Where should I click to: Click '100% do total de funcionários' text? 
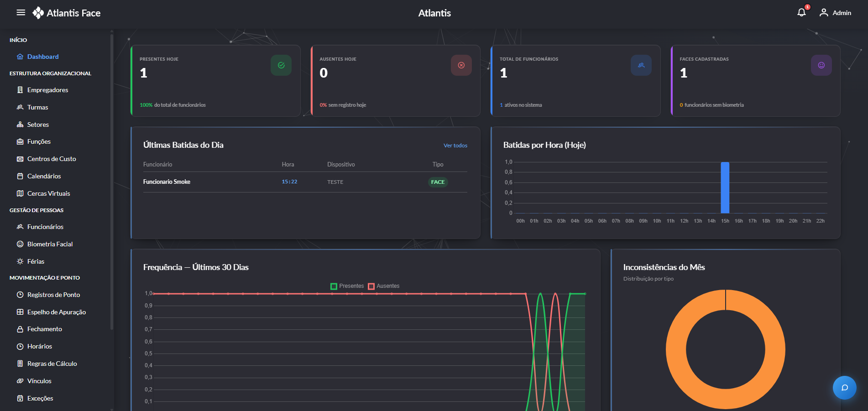coord(173,105)
